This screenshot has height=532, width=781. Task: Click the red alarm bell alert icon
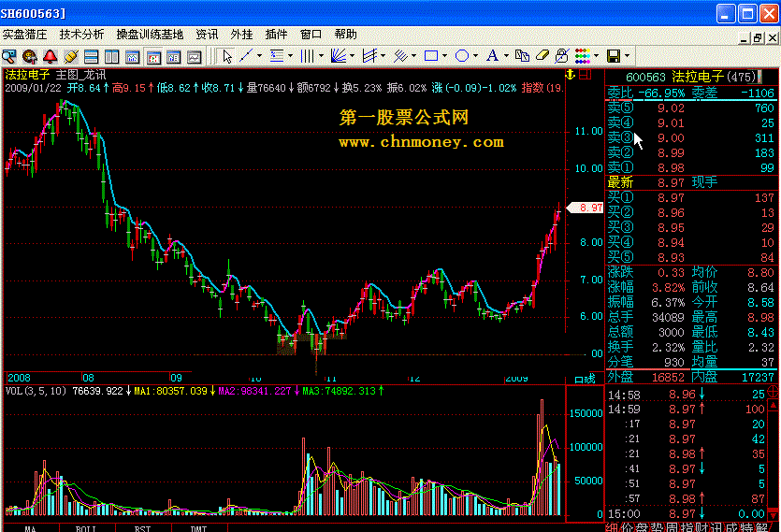point(50,56)
